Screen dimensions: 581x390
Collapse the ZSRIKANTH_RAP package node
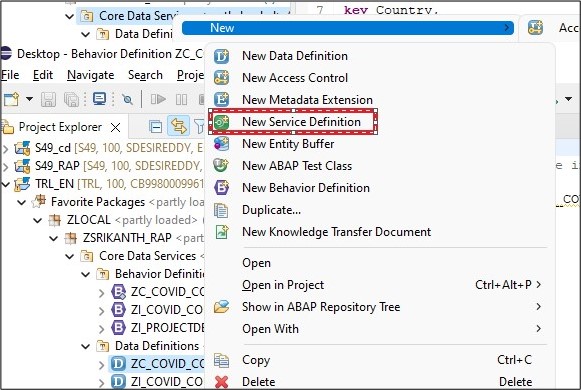[x=54, y=238]
